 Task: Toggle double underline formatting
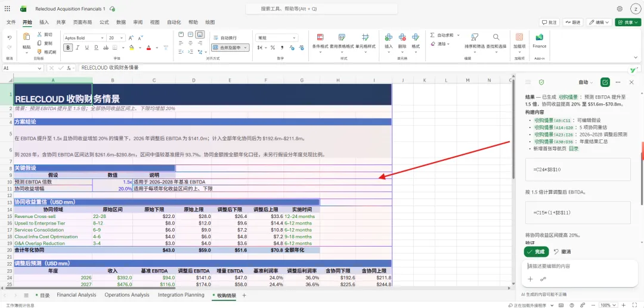click(96, 48)
